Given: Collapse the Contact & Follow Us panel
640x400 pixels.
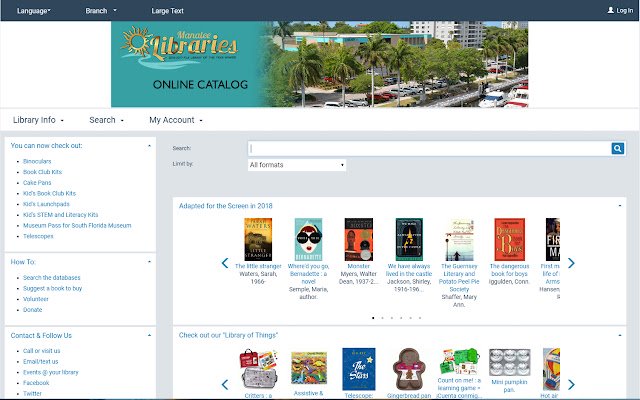Looking at the screenshot, I should tap(149, 336).
